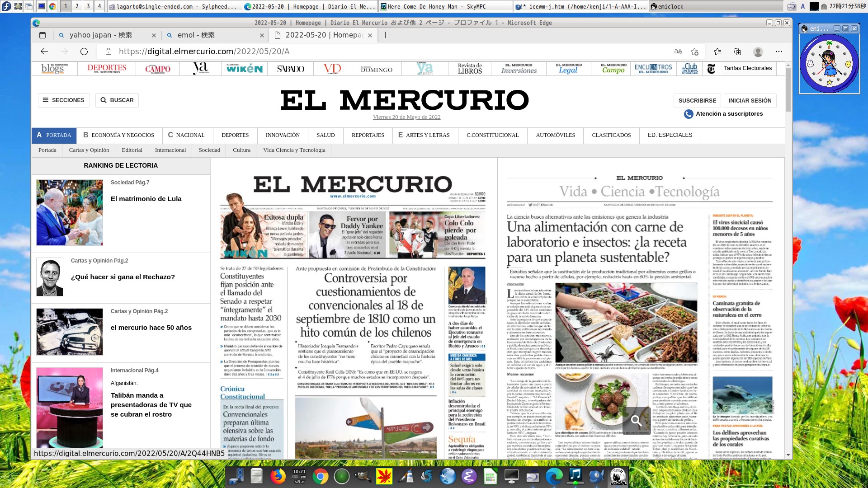Click the El Mercurio front page thumbnail
This screenshot has width=868, height=488.
point(353,312)
